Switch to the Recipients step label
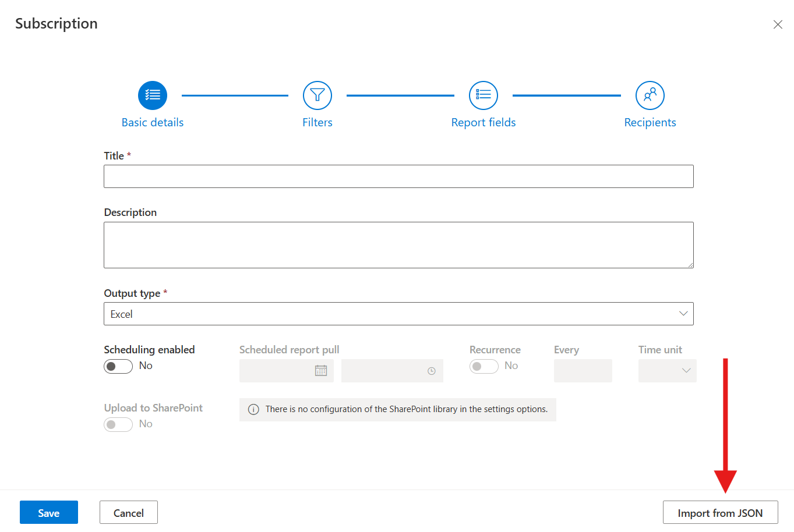Screen dimensions: 794x532 point(650,123)
